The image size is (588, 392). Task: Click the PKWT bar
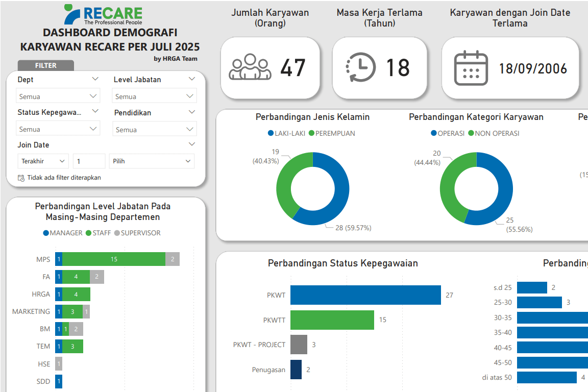click(365, 295)
